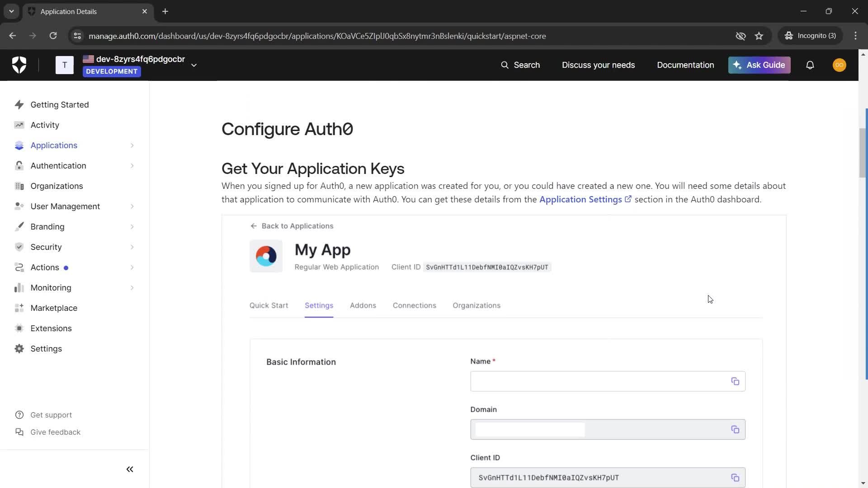Click the Settings gear icon in sidebar

(x=19, y=349)
